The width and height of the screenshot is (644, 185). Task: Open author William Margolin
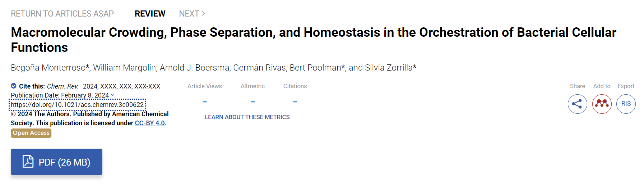click(124, 68)
